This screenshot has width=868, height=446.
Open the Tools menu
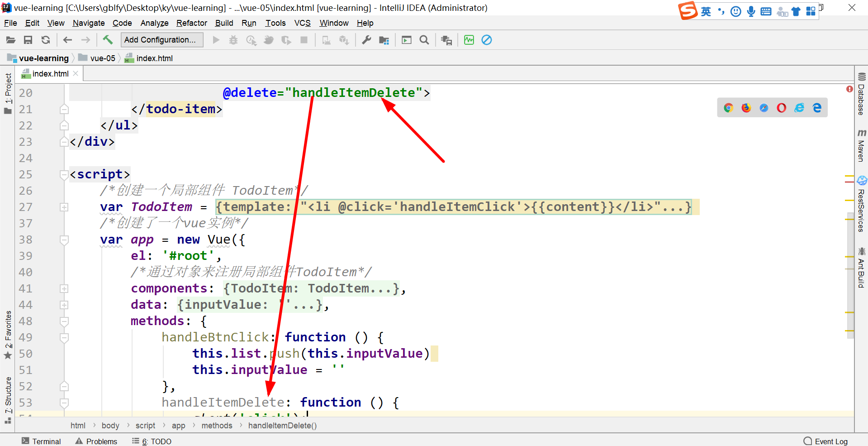[x=275, y=23]
